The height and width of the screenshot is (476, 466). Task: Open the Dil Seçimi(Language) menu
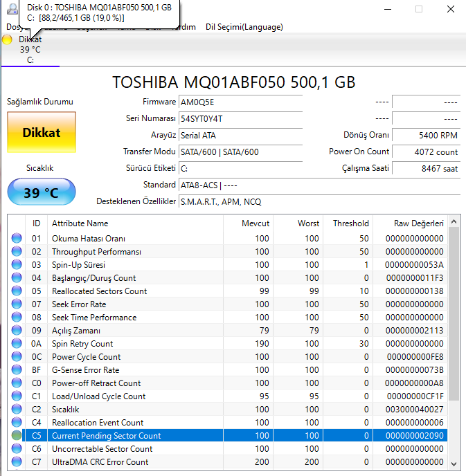[244, 27]
